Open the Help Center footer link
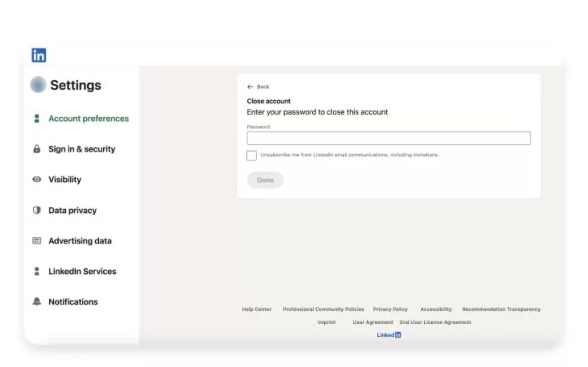This screenshot has height=367, width=588. click(x=257, y=309)
